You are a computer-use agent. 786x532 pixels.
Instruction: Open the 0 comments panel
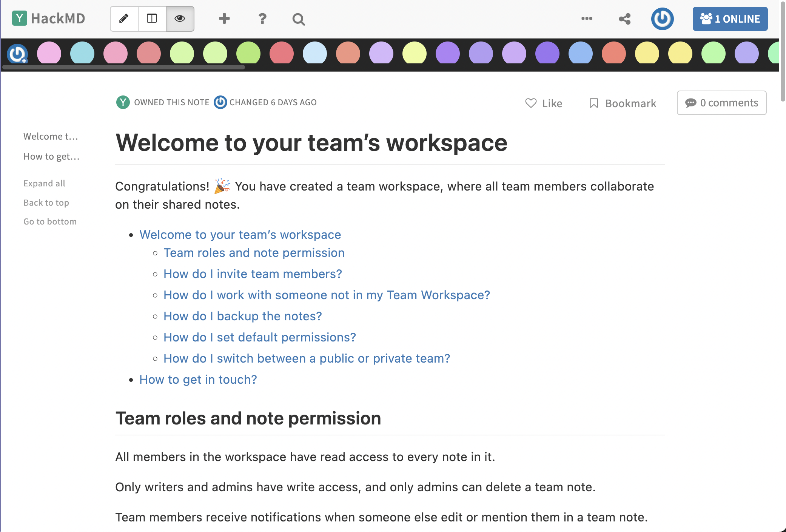pos(721,103)
